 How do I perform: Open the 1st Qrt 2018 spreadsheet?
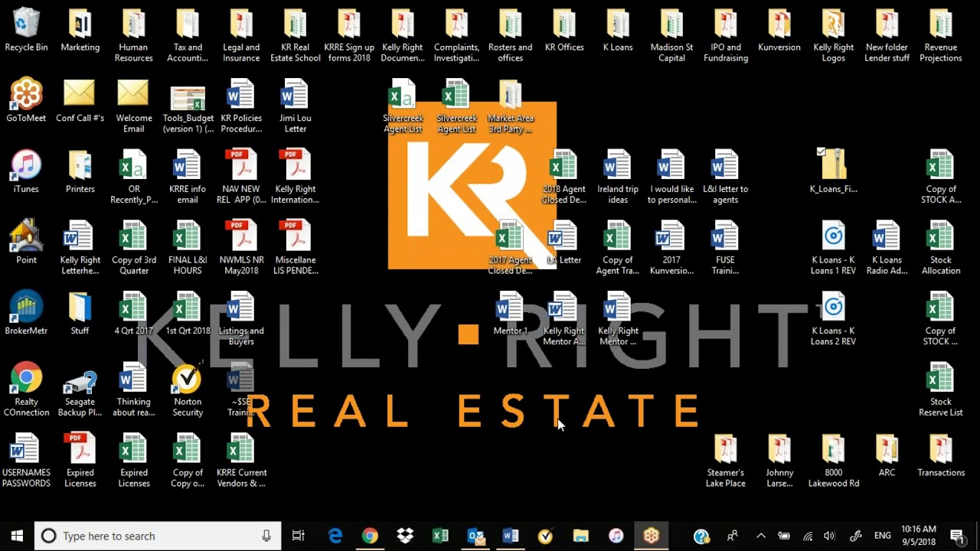[188, 314]
